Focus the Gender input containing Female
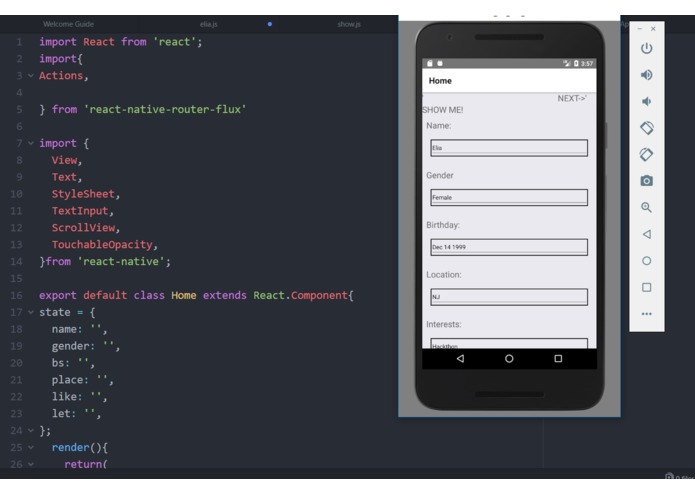Screen dimensions: 695x494 coord(509,198)
